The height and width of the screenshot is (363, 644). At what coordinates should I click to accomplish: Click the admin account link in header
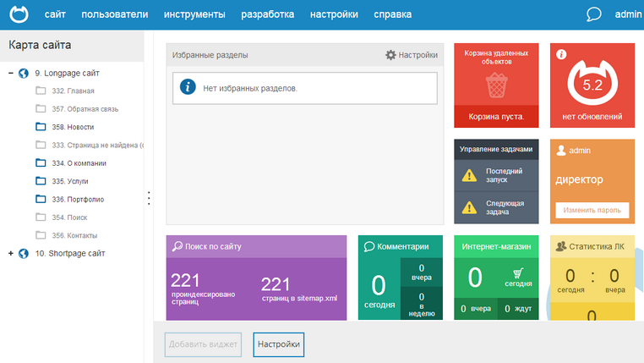[628, 14]
